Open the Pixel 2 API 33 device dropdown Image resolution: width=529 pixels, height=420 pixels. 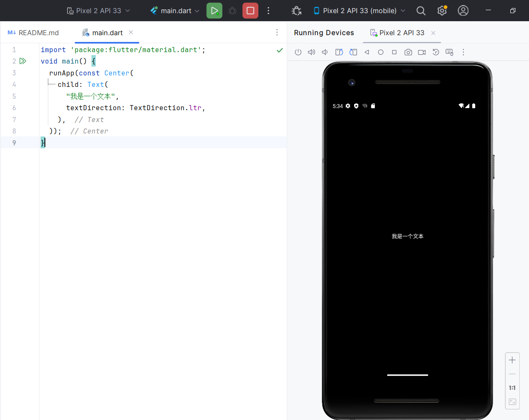pyautogui.click(x=98, y=11)
